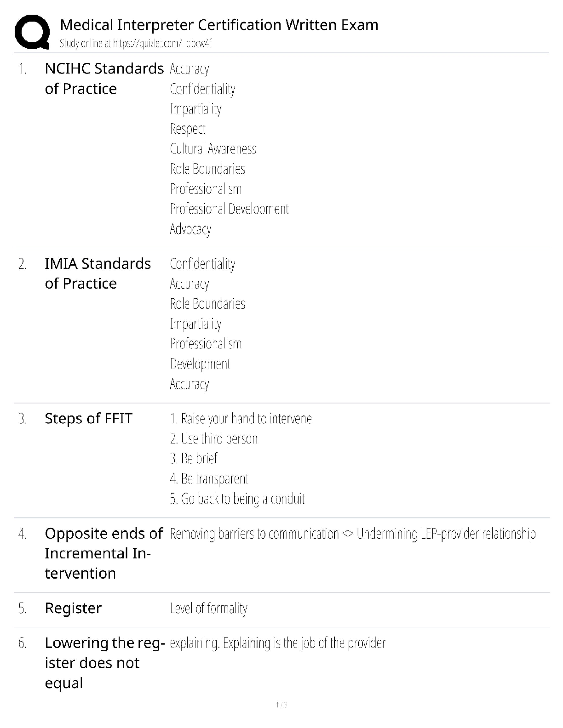Click the Cultural Awareness entry

213,149
